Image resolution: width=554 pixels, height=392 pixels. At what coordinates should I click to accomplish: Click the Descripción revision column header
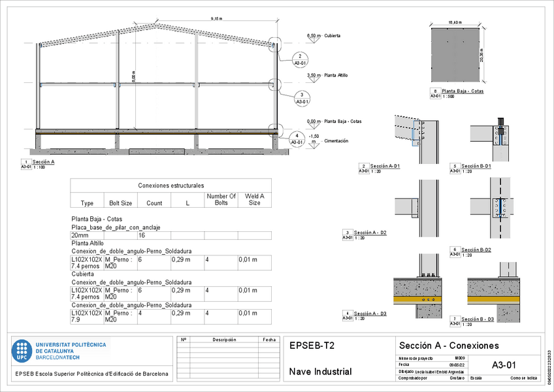tap(223, 340)
